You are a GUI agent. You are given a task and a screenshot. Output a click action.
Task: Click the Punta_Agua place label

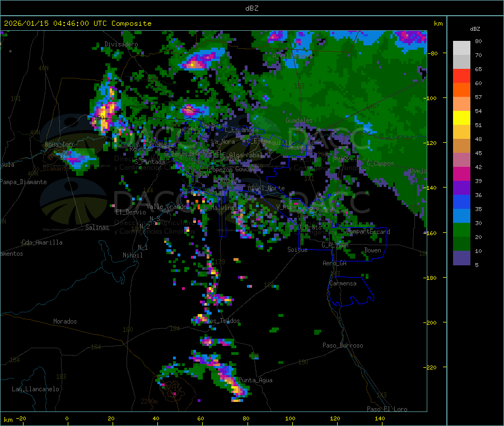tap(255, 380)
